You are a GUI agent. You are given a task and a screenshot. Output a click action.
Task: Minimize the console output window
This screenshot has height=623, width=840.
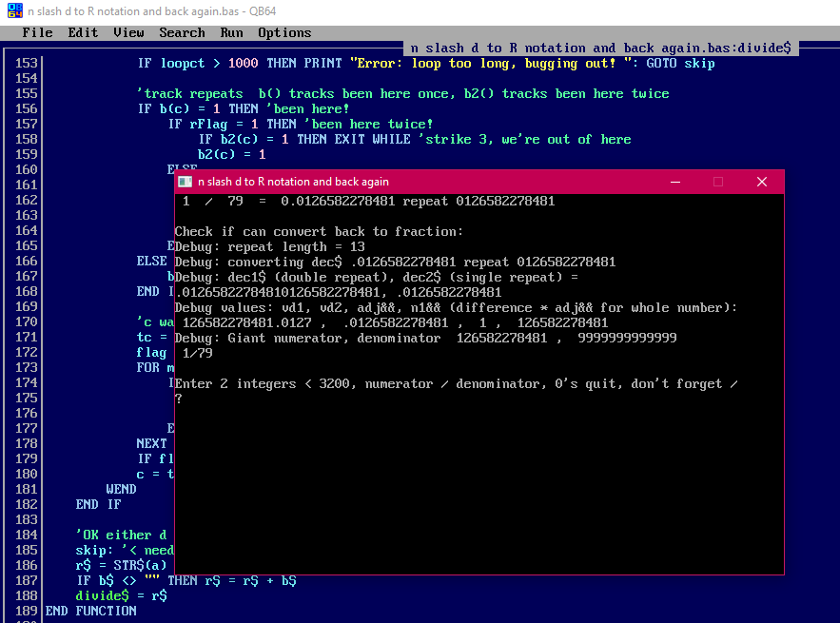[x=674, y=182]
